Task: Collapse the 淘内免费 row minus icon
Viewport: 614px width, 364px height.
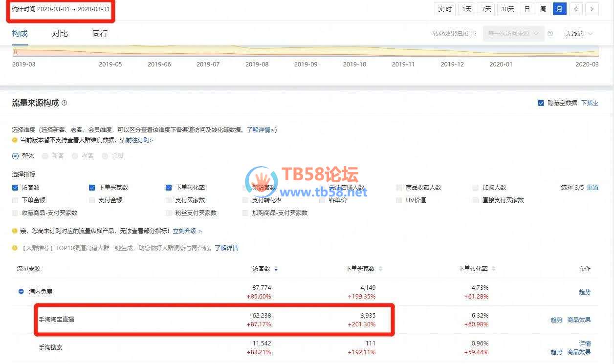Action: (21, 291)
